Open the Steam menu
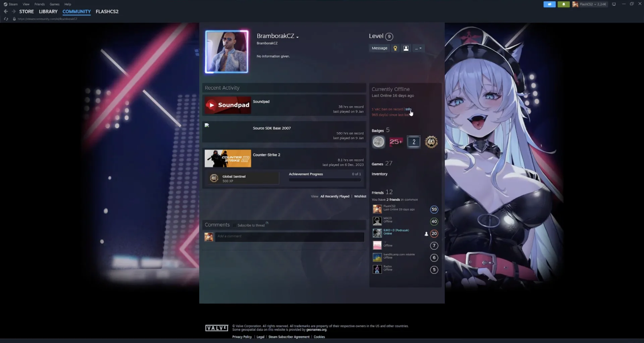 coord(13,4)
